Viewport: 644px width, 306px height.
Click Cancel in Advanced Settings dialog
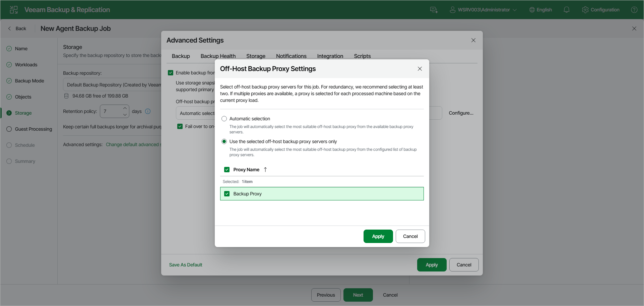coord(464,265)
